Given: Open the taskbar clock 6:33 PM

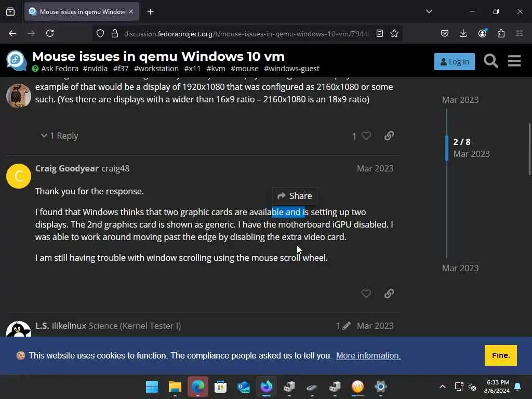Looking at the screenshot, I should (497, 387).
